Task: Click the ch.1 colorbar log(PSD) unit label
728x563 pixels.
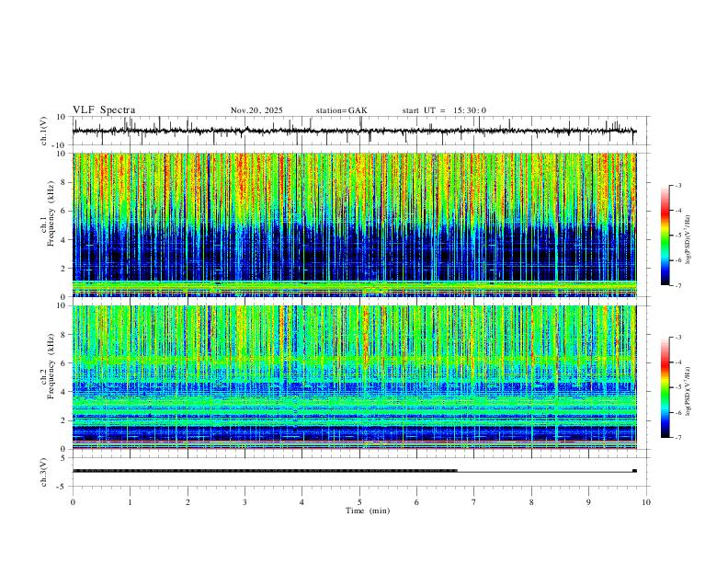Action: pyautogui.click(x=688, y=239)
